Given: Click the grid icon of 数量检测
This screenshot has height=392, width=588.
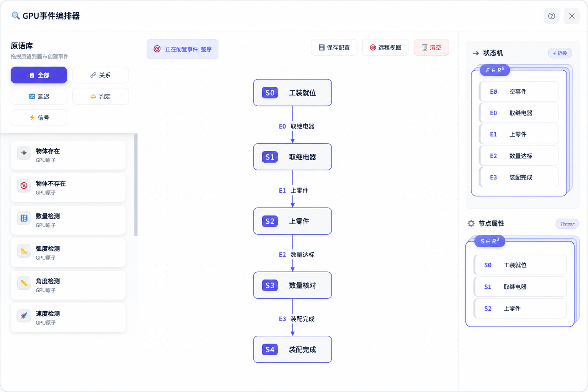Looking at the screenshot, I should (24, 218).
